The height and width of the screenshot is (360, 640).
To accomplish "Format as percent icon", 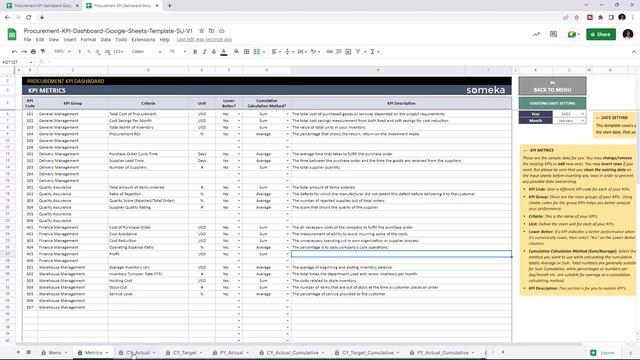I will pyautogui.click(x=89, y=52).
